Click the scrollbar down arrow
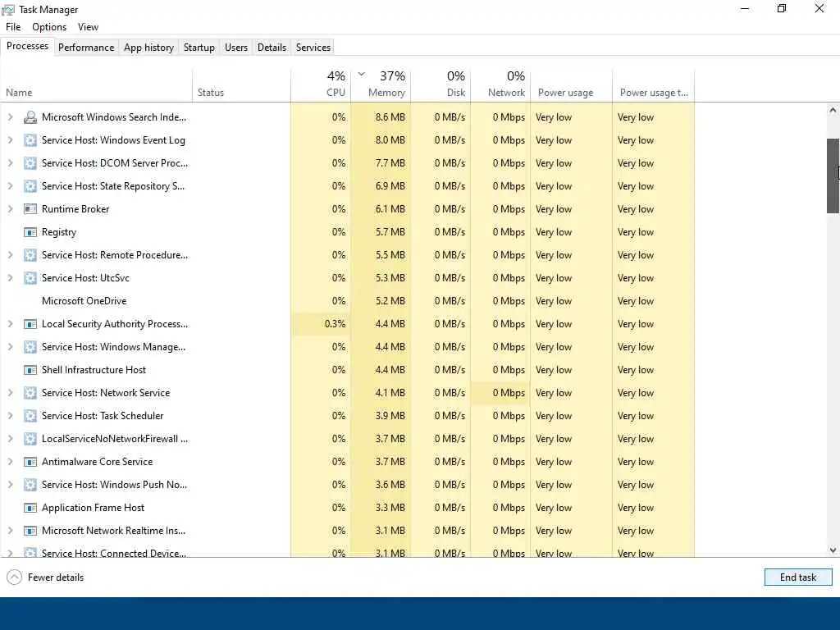 click(x=833, y=550)
